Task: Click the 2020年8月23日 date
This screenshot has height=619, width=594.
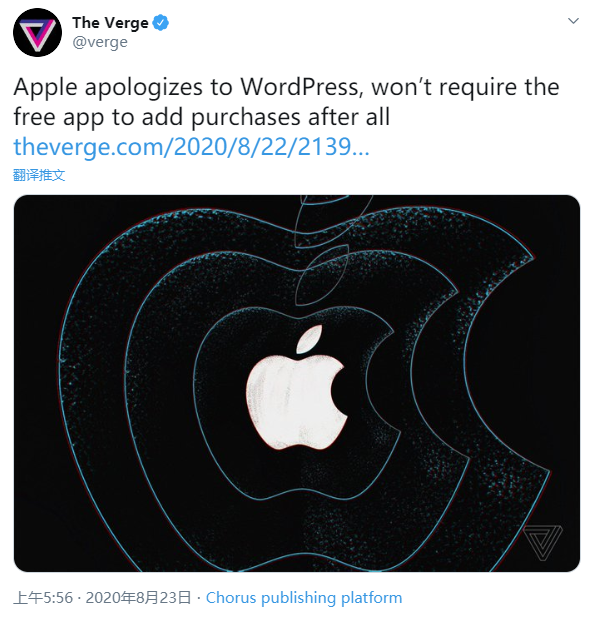Action: pos(138,598)
